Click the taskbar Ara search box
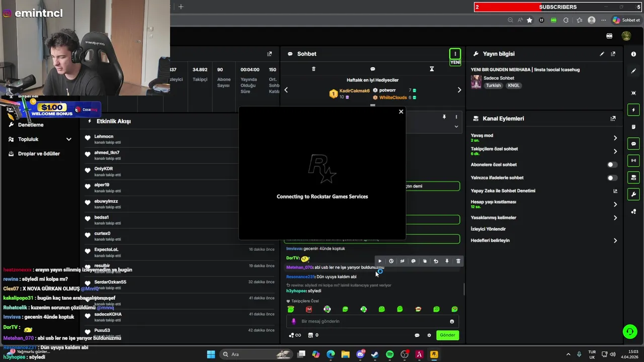 pyautogui.click(x=255, y=354)
